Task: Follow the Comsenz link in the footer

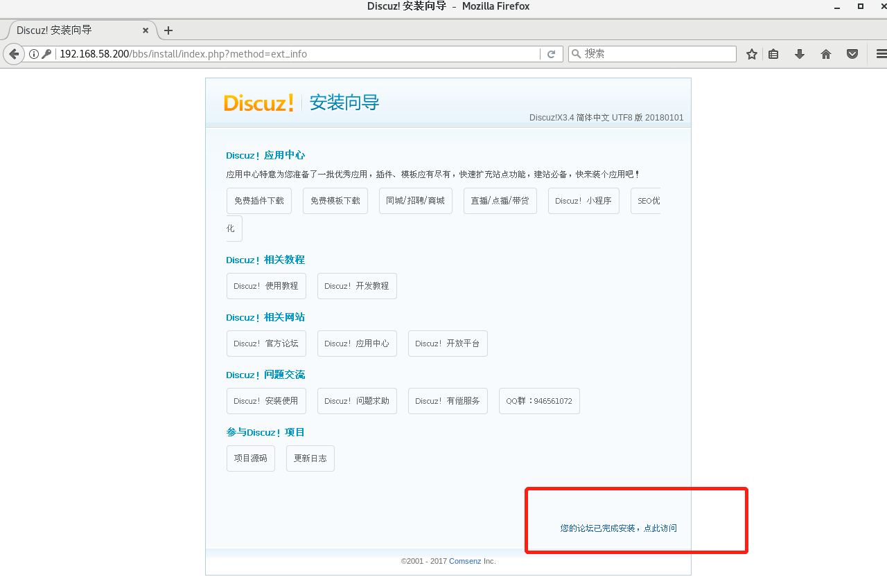Action: click(x=465, y=561)
